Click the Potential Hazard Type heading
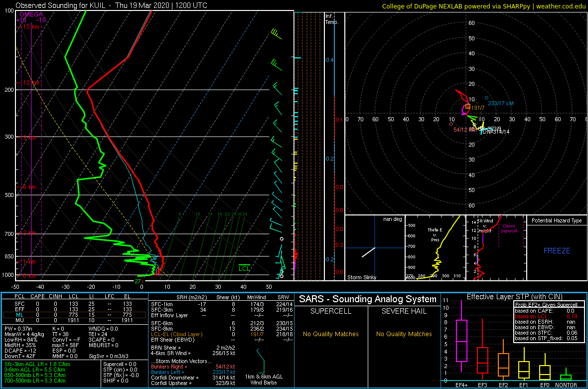This screenshot has height=389, width=588. pyautogui.click(x=557, y=221)
